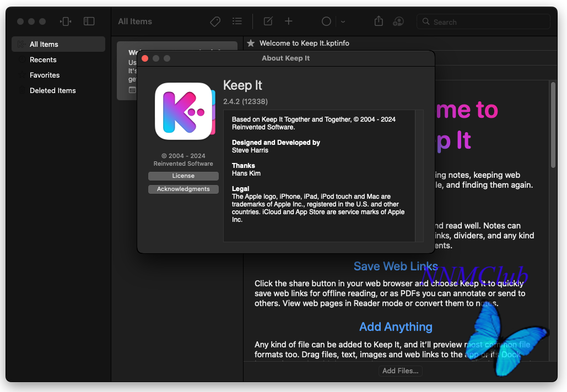The width and height of the screenshot is (567, 392).
Task: Click the search magnifier icon
Action: (x=426, y=21)
